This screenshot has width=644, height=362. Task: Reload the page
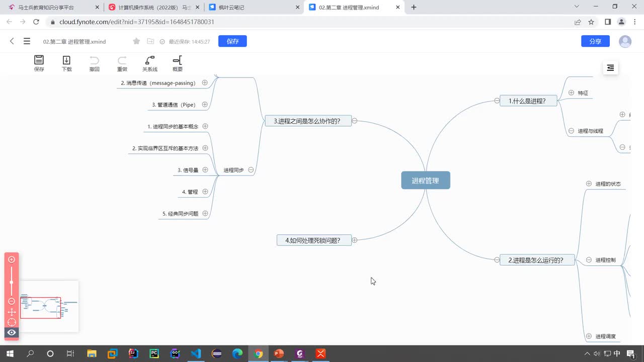36,22
